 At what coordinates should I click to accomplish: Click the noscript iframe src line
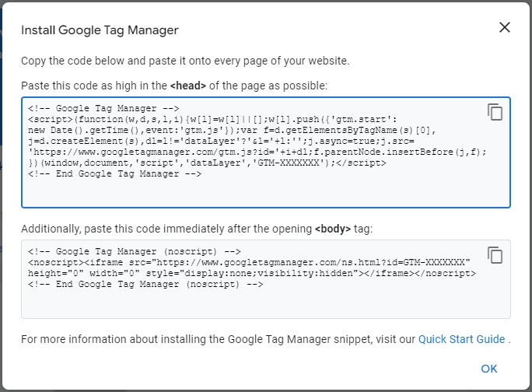249,263
